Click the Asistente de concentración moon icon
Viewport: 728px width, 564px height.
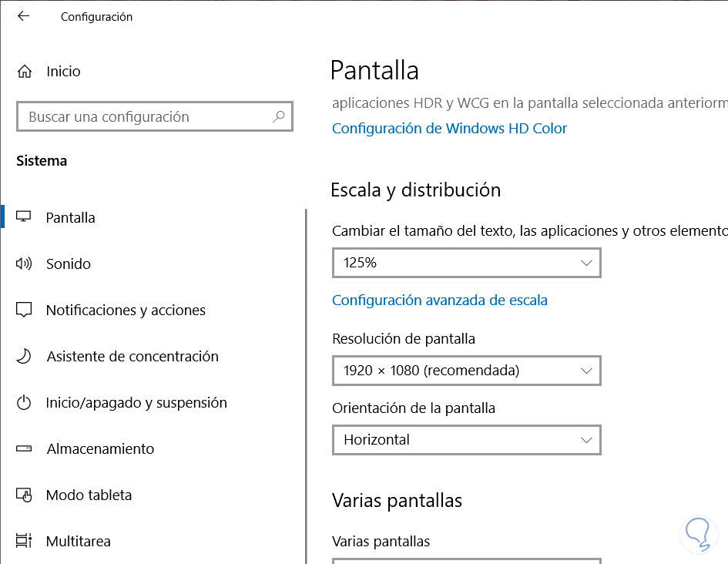(x=24, y=356)
